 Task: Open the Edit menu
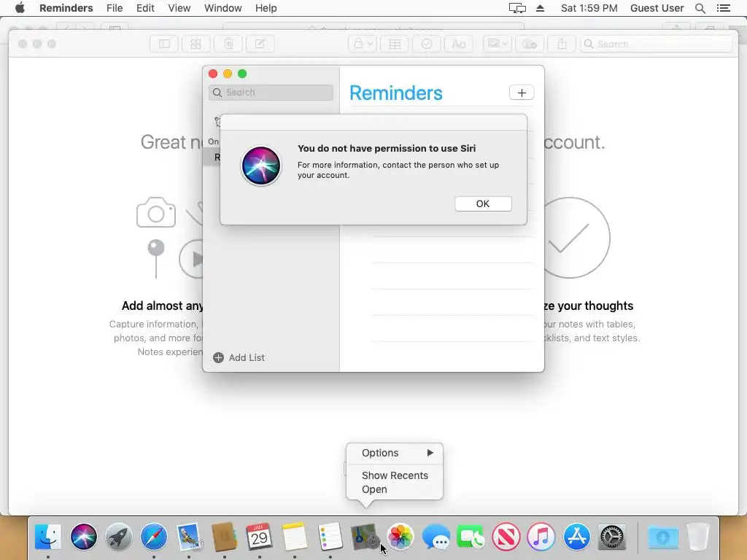click(x=145, y=8)
